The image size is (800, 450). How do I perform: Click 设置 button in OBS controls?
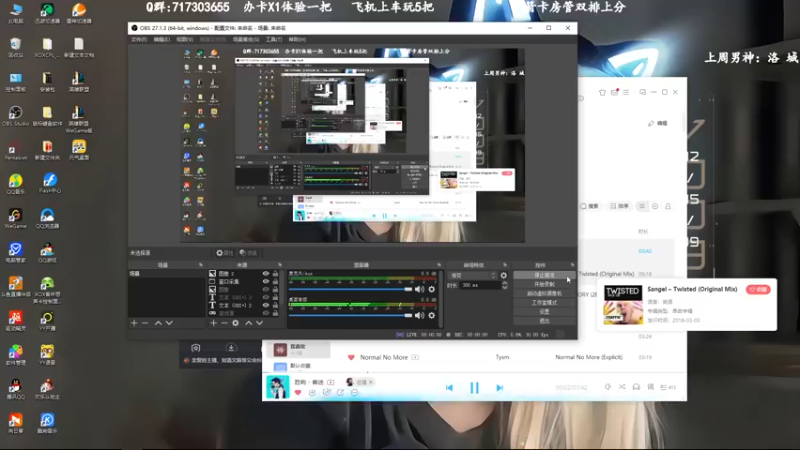pos(544,312)
